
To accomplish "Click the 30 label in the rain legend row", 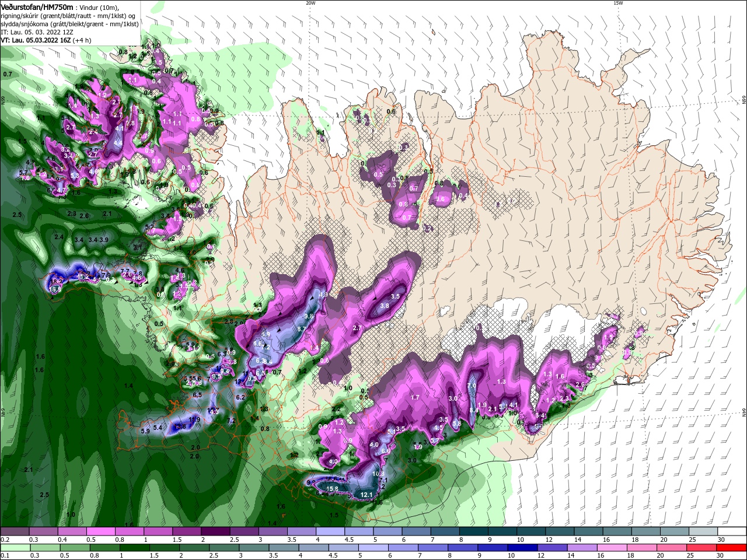I will (x=721, y=556).
